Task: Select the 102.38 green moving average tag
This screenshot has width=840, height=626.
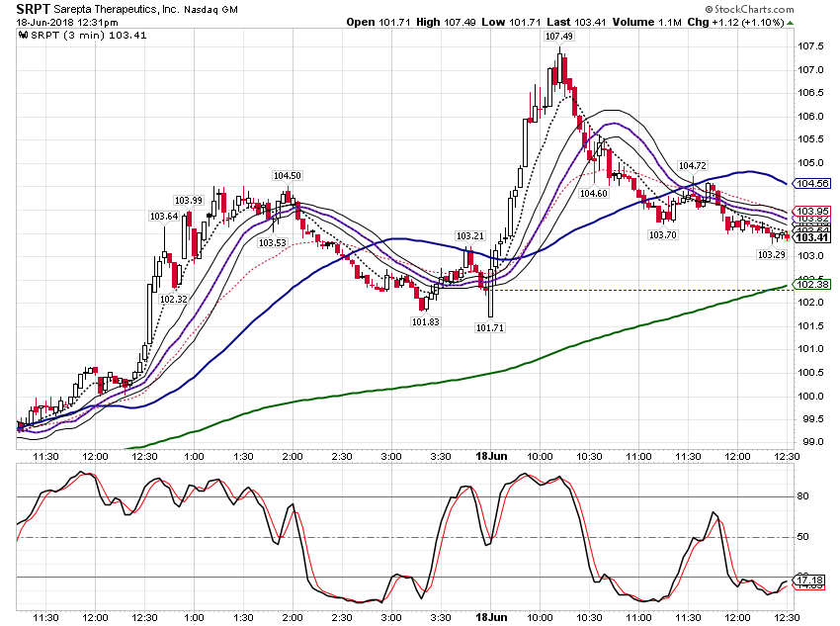Action: [811, 285]
